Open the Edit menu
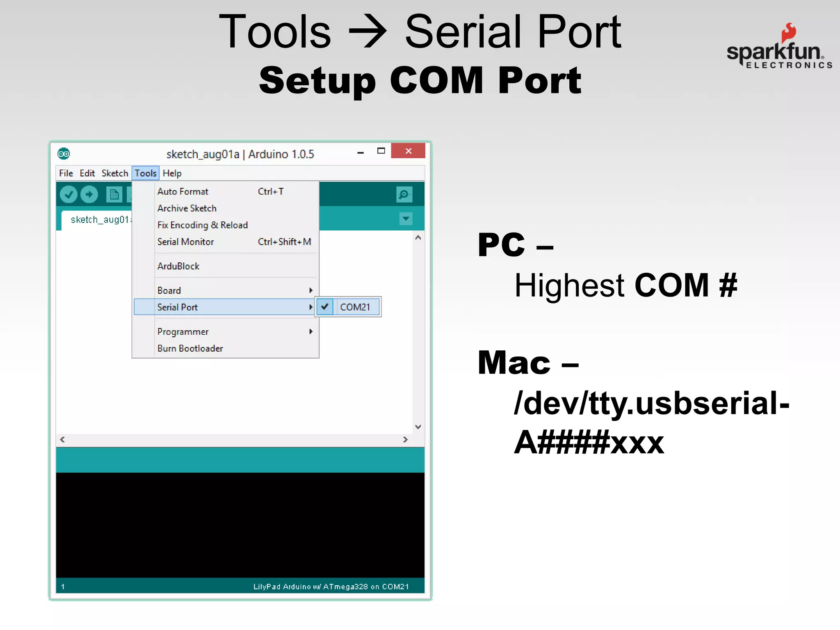The height and width of the screenshot is (630, 840). [87, 173]
